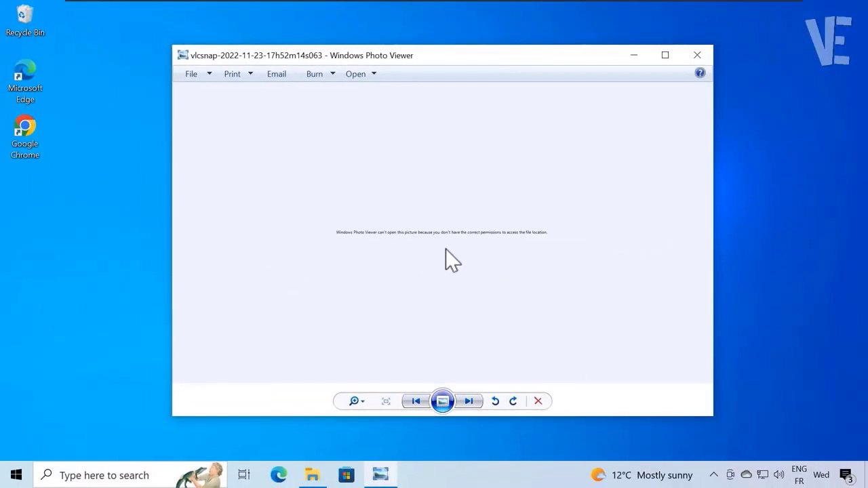Click the Actual size button
The width and height of the screenshot is (868, 488).
click(x=386, y=401)
